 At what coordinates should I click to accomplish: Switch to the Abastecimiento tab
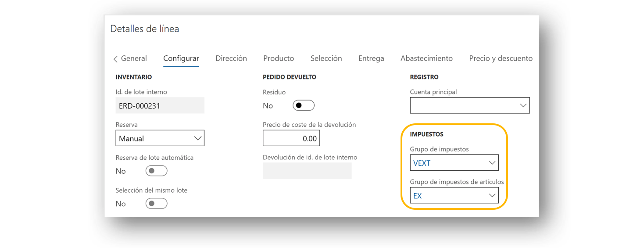426,58
